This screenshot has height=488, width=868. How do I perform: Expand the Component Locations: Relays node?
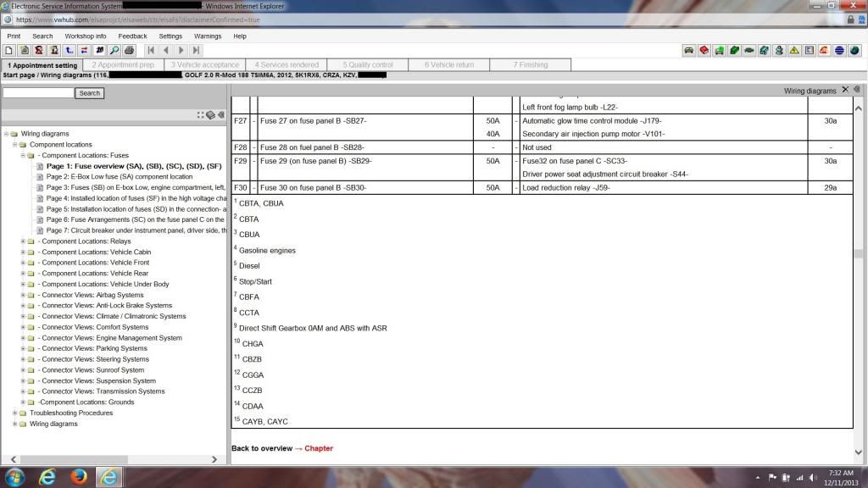click(23, 241)
